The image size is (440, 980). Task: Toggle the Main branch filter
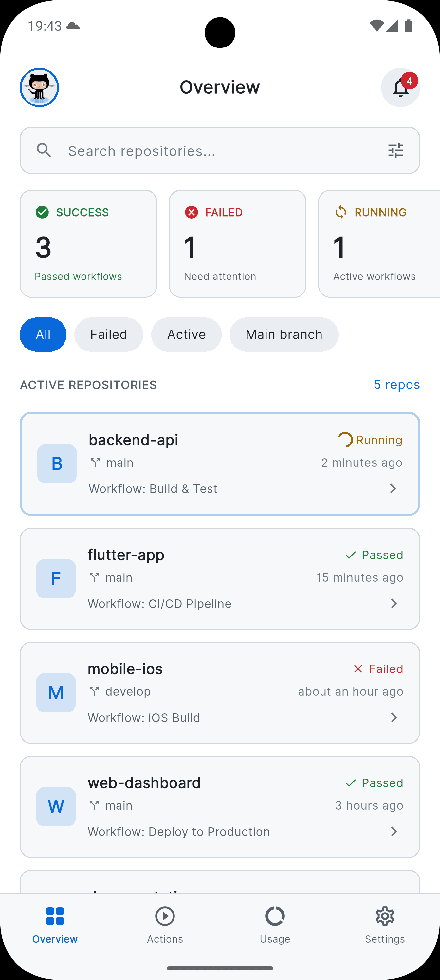tap(284, 334)
